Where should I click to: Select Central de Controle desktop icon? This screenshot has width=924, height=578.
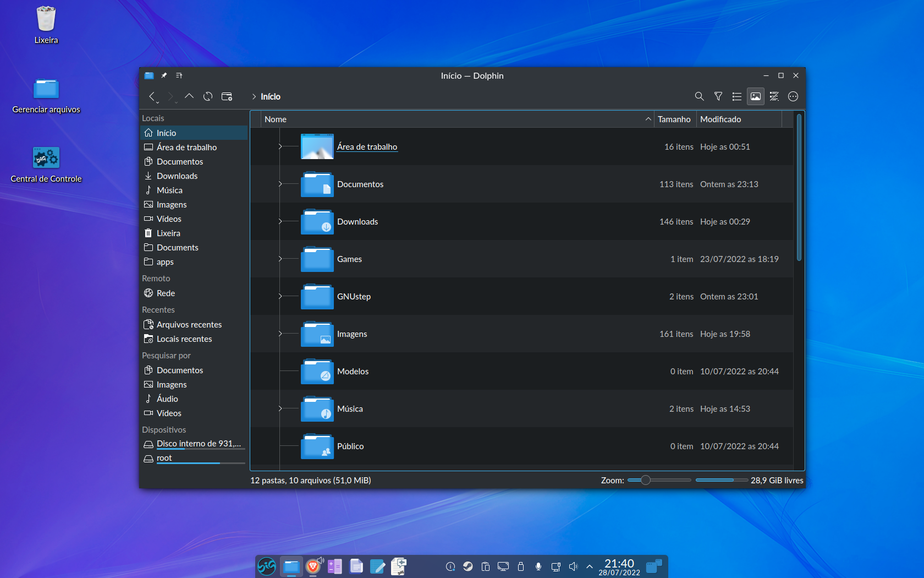(x=46, y=164)
